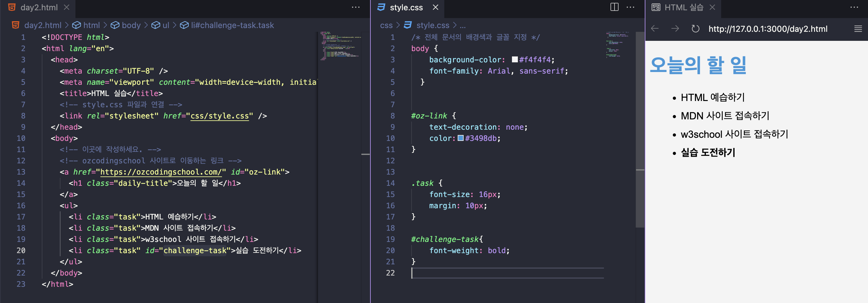Click the challenge-task id value in day2.html
Viewport: 868px width, 303px height.
coord(195,250)
